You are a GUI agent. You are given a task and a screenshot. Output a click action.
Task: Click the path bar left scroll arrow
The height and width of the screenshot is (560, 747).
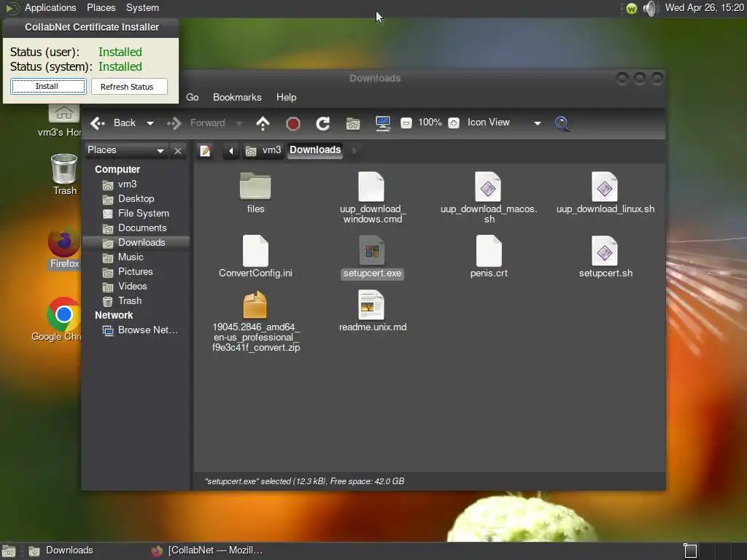click(x=231, y=151)
